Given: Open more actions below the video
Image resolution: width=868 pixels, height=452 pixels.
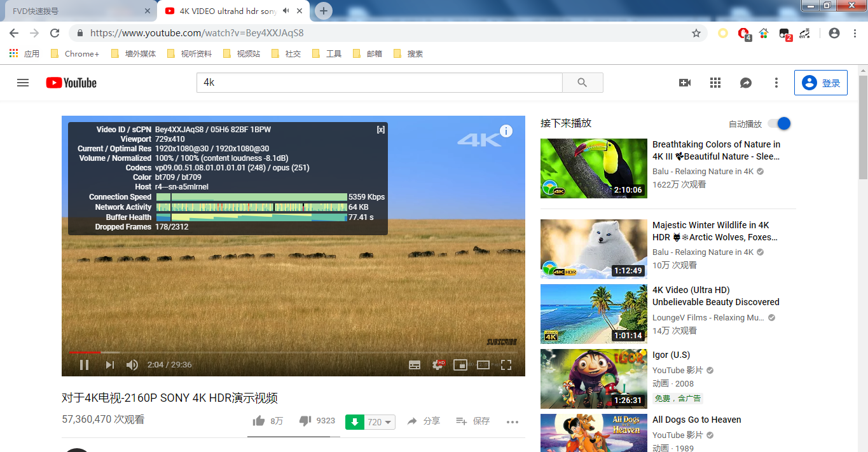Looking at the screenshot, I should pyautogui.click(x=513, y=421).
